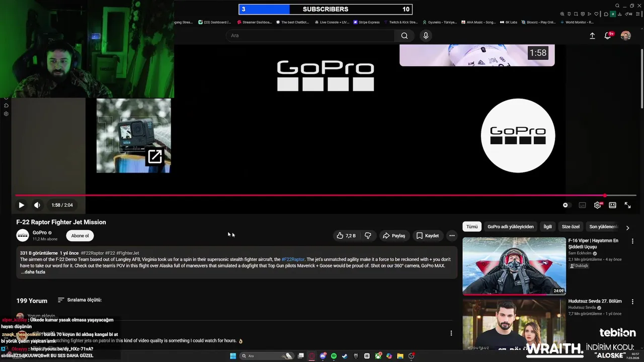Open Steam from taskbar
This screenshot has width=644, height=362.
(x=345, y=356)
